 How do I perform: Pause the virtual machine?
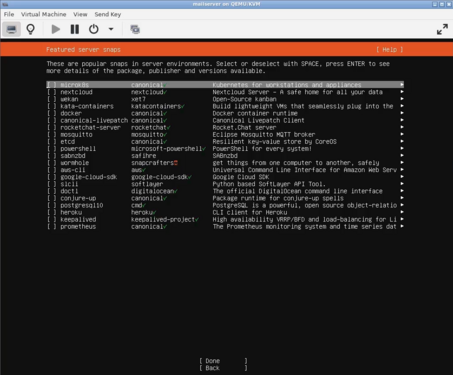pos(75,29)
